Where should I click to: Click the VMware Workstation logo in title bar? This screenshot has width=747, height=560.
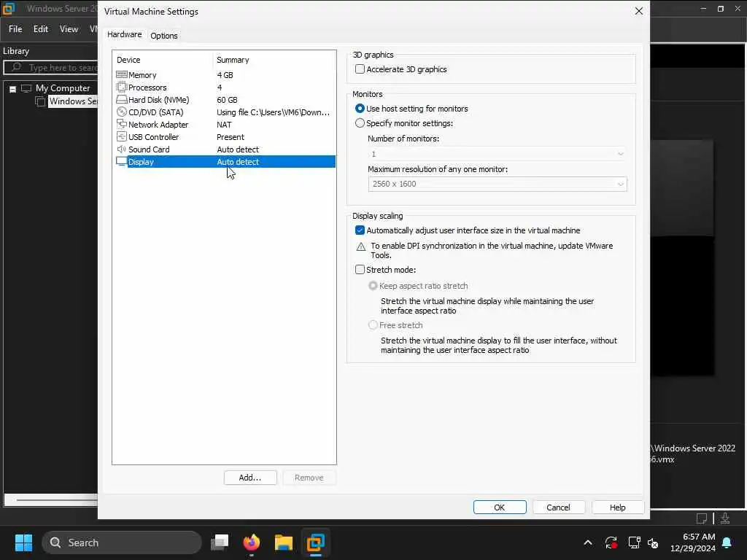9,9
